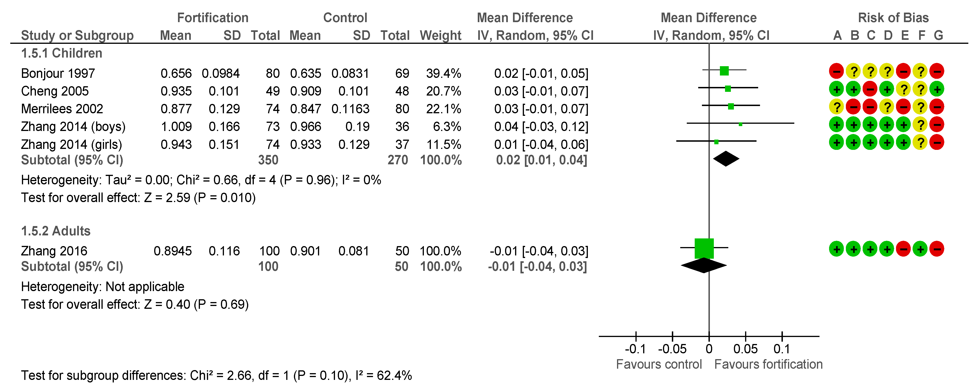Image resolution: width=980 pixels, height=392 pixels.
Task: Click Cheng 2005's red minus circle in column C
Action: pyautogui.click(x=870, y=89)
